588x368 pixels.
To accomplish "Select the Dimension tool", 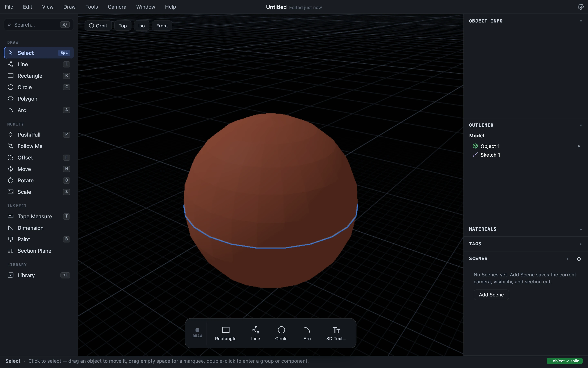I will (x=39, y=228).
